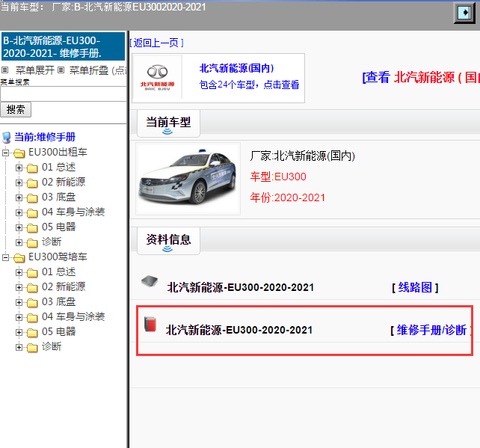
Task: Click the EU300 taxi car thumbnail
Action: pyautogui.click(x=188, y=179)
